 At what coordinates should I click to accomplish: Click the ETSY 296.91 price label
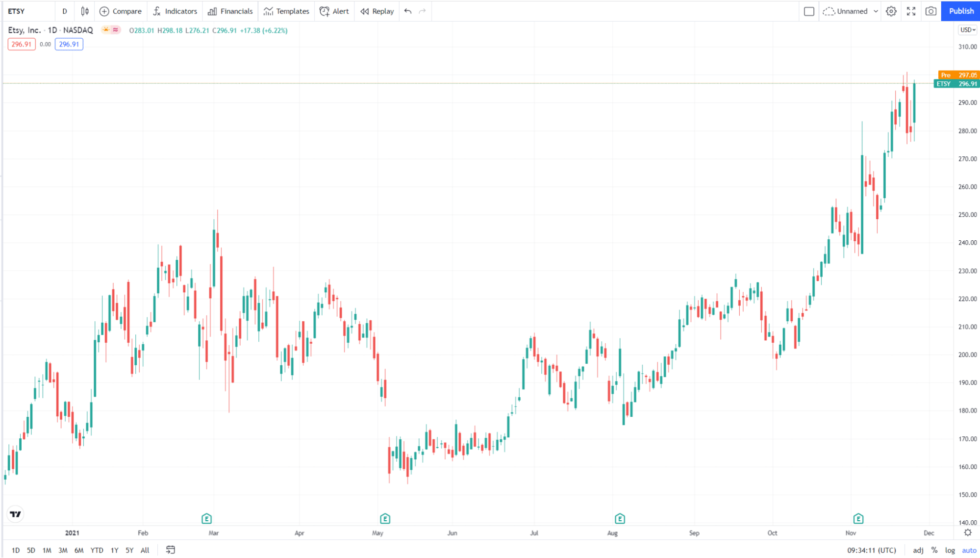pos(956,84)
